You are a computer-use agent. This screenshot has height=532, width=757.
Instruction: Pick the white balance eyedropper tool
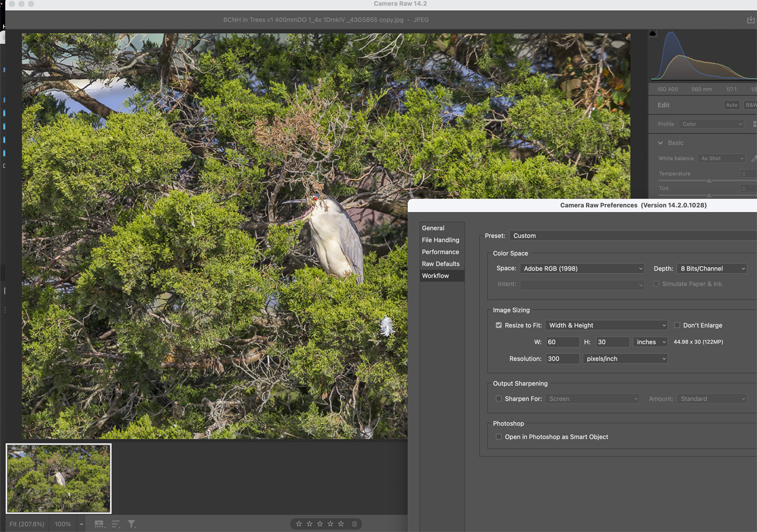coord(754,159)
